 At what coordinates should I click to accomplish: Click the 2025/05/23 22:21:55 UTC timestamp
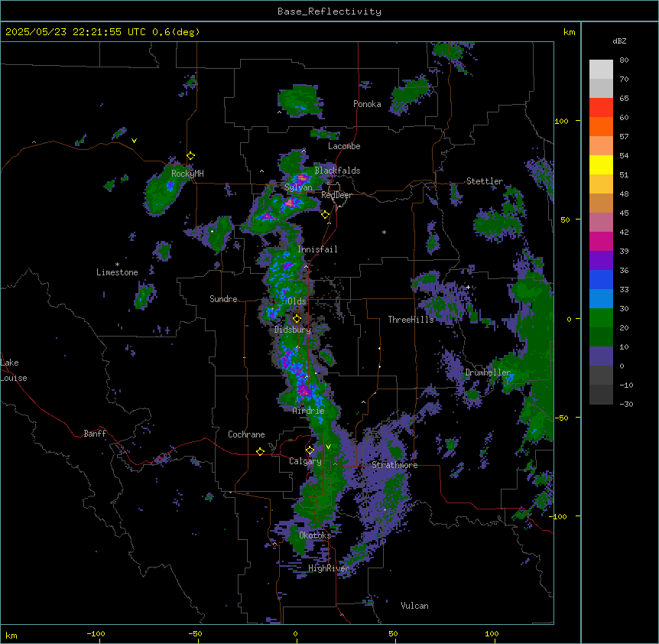(76, 32)
